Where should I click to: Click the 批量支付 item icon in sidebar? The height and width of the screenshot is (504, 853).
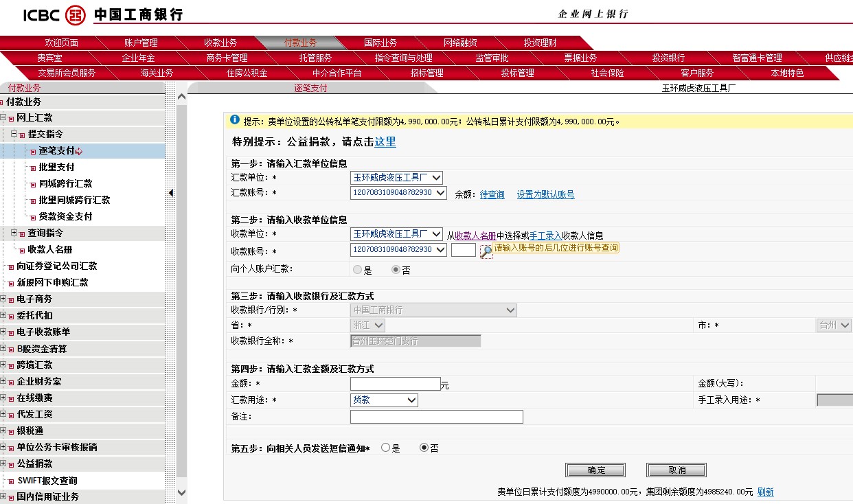(32, 167)
